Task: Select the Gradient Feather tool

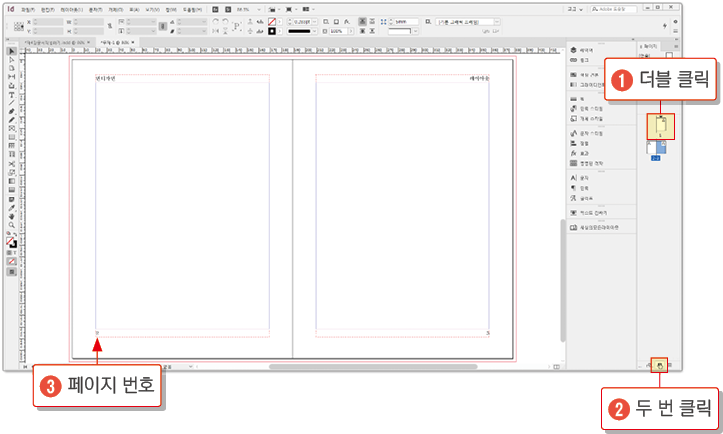Action: coord(12,190)
